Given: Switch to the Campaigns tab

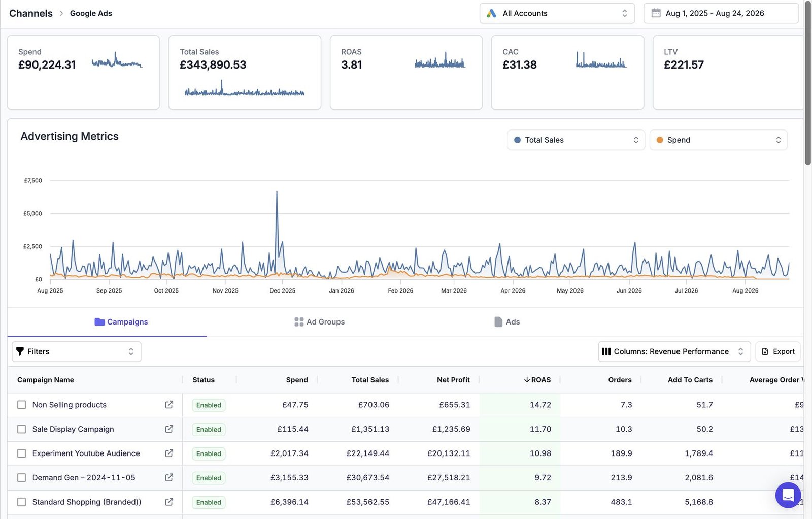Looking at the screenshot, I should (x=107, y=322).
